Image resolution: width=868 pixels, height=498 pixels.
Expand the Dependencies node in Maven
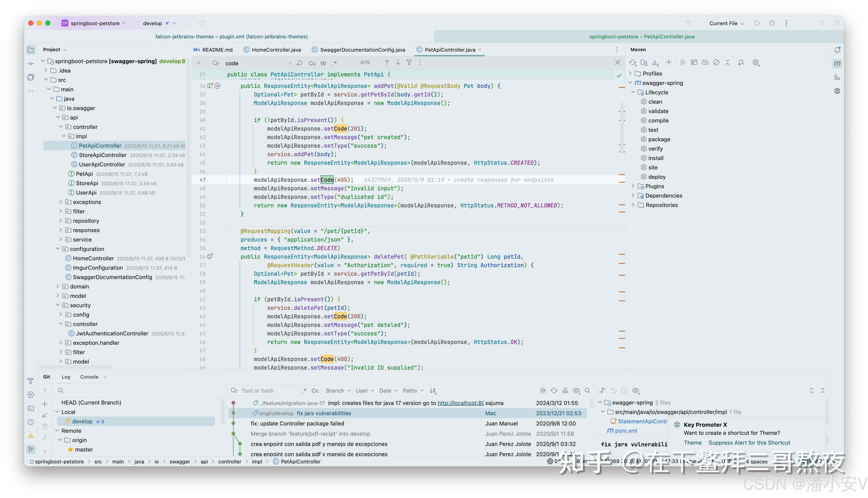(x=633, y=196)
